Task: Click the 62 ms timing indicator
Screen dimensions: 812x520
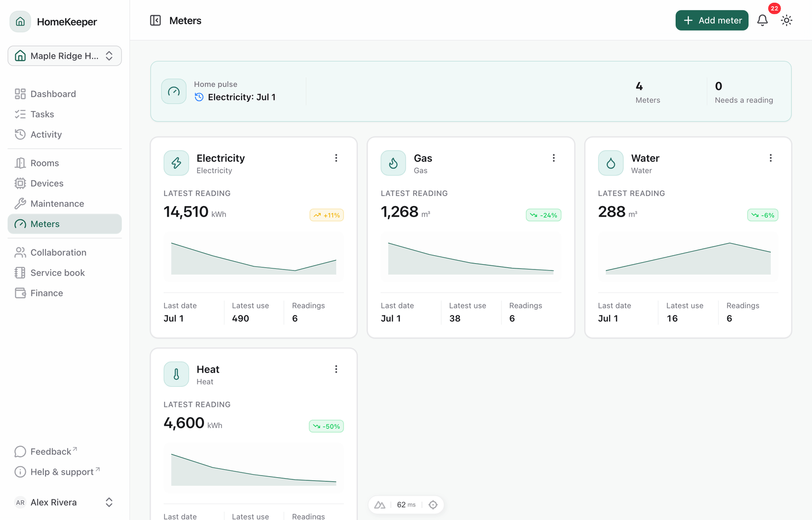Action: [x=406, y=505]
